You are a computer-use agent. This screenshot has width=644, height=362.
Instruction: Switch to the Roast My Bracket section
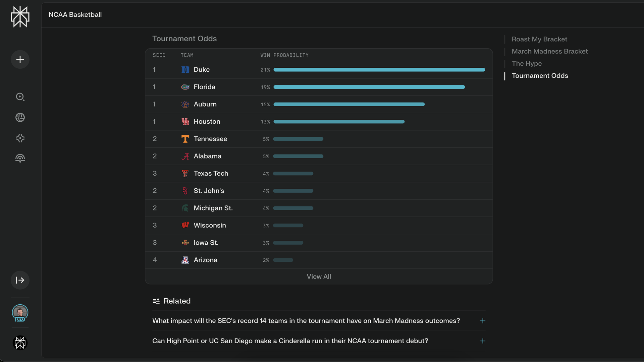539,39
